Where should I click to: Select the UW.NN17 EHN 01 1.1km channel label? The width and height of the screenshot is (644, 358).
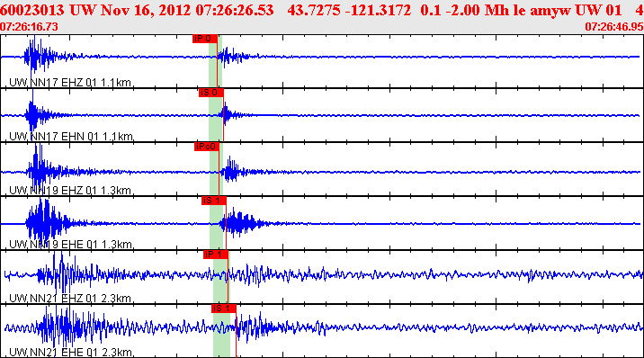point(71,137)
